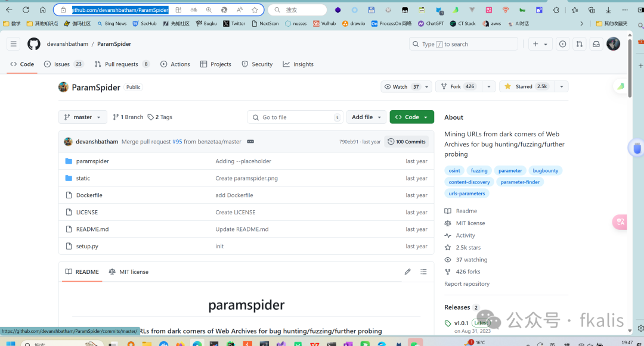Open the Watch dropdown
This screenshot has width=644, height=346.
click(x=406, y=86)
